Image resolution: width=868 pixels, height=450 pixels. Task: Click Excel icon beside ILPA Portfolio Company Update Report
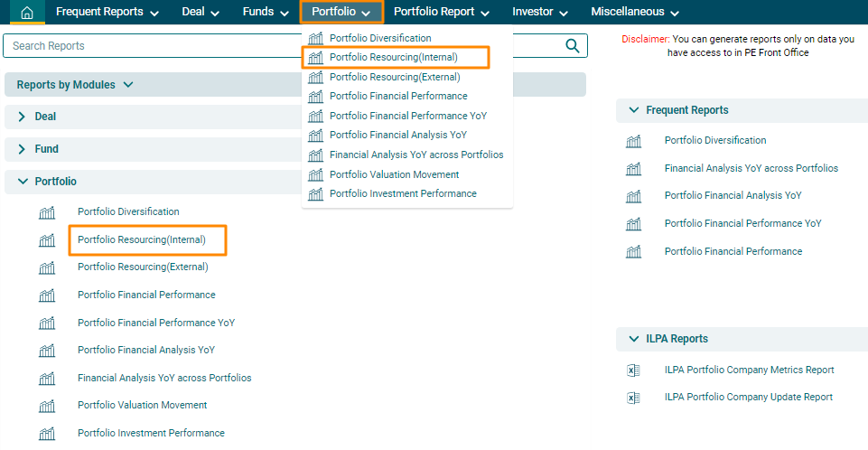[x=633, y=398]
